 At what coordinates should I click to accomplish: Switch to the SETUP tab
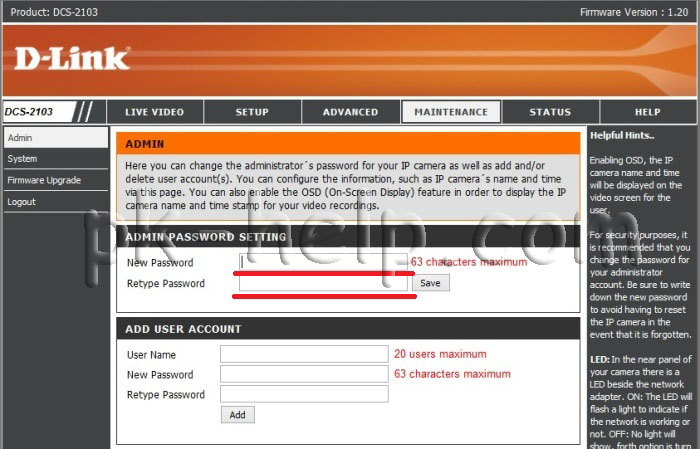tap(252, 112)
